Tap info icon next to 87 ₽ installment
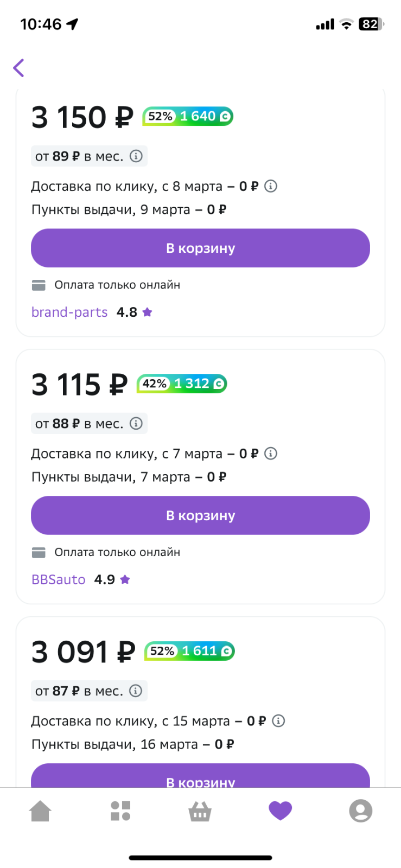 click(x=136, y=691)
